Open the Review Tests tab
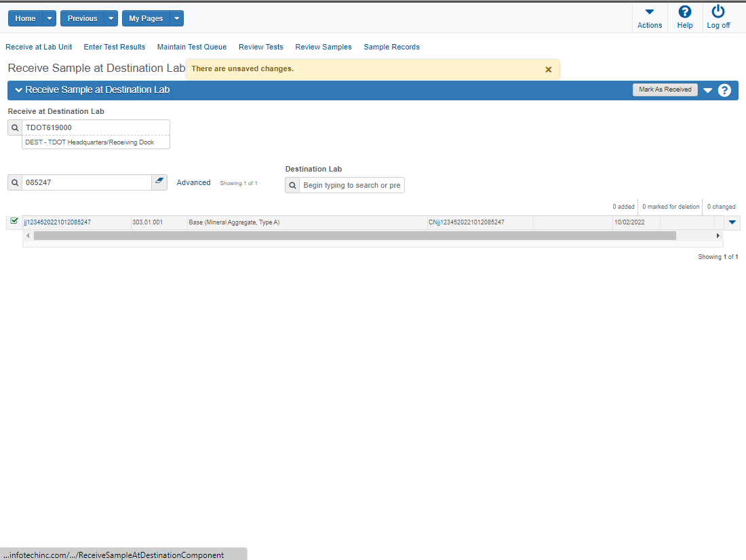 260,47
